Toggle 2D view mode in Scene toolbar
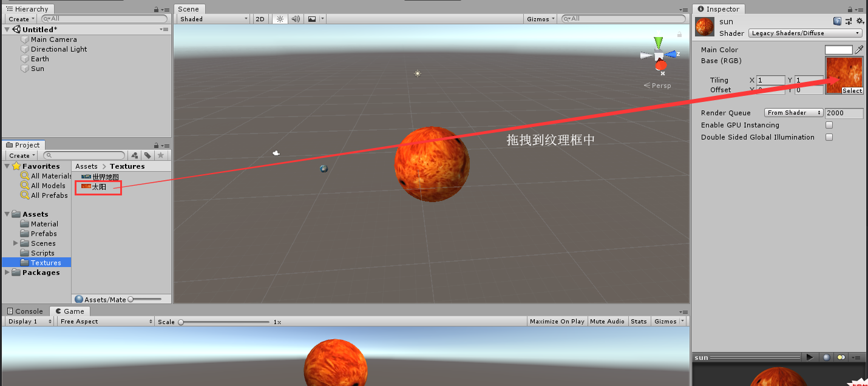 click(x=260, y=18)
